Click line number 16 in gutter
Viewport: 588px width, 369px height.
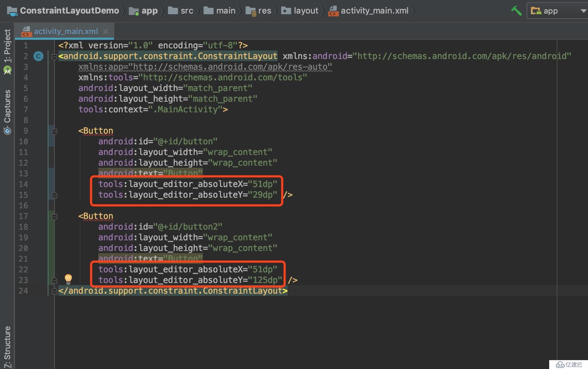[x=23, y=205]
